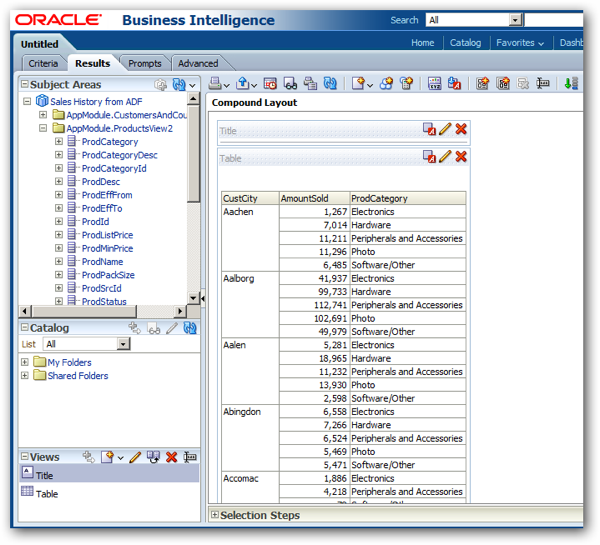Collapse the Catalog pane
The width and height of the screenshot is (600, 545).
(24, 327)
